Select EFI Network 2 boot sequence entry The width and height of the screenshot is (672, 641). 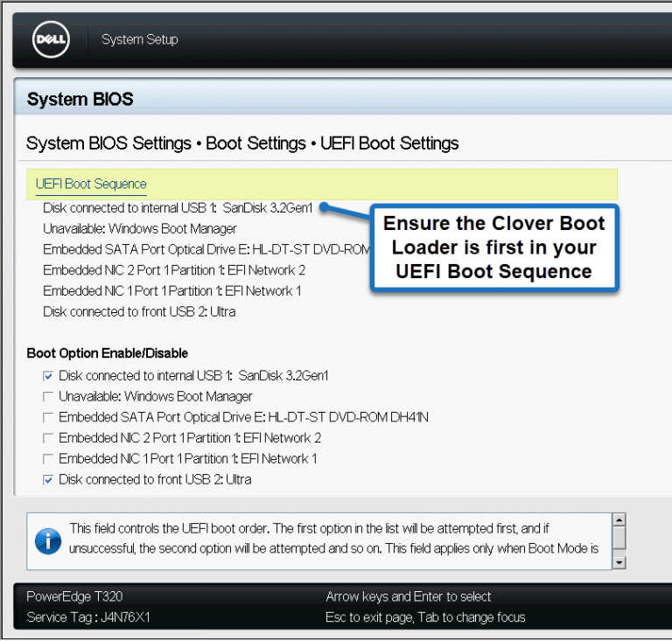pos(173,270)
